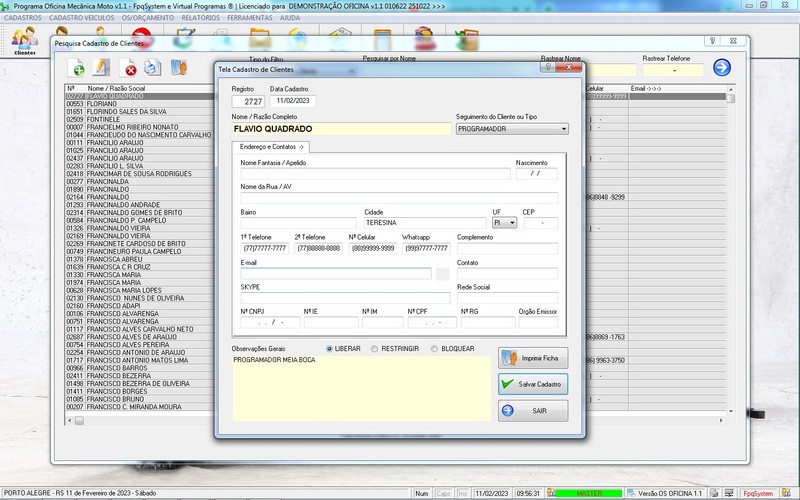Viewport: 800px width, 500px height.
Task: Click the CEP input field
Action: click(541, 223)
